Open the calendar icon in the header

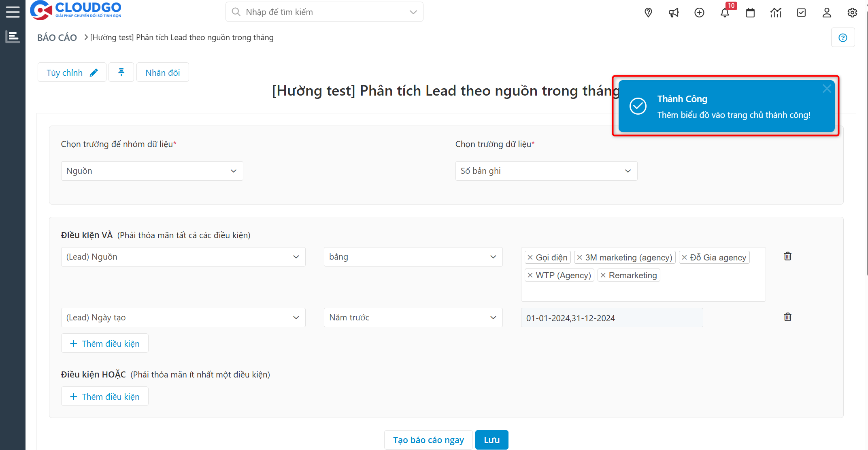(x=750, y=13)
